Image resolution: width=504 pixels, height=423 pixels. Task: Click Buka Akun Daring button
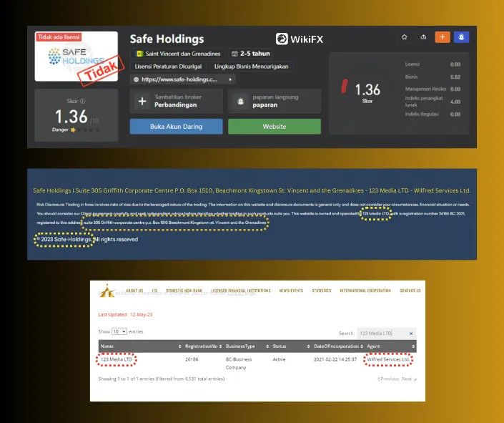(176, 127)
